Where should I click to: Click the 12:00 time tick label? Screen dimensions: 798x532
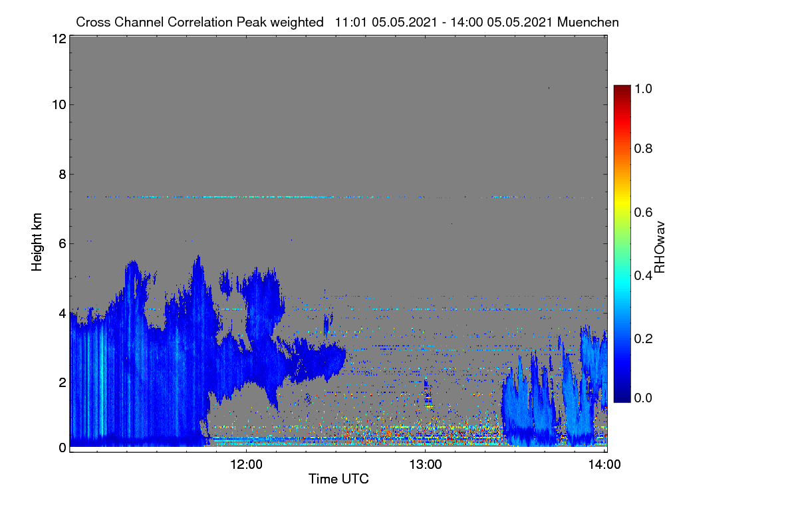pyautogui.click(x=246, y=465)
